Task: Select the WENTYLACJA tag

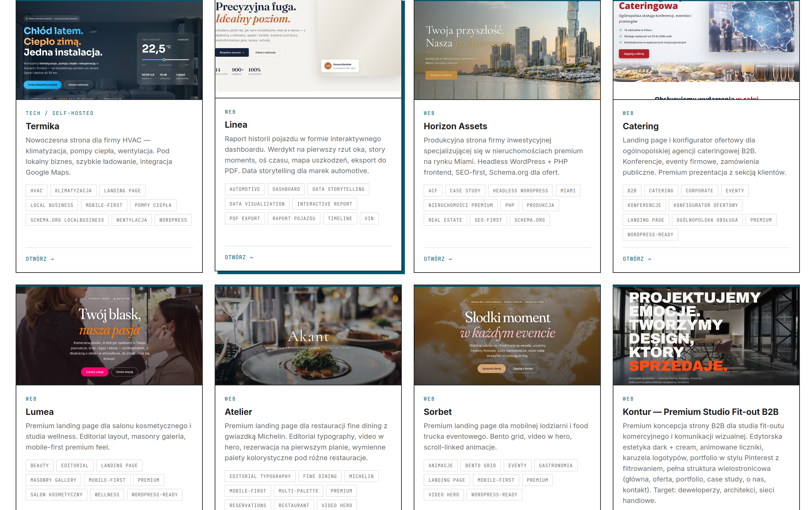Action: tap(132, 220)
